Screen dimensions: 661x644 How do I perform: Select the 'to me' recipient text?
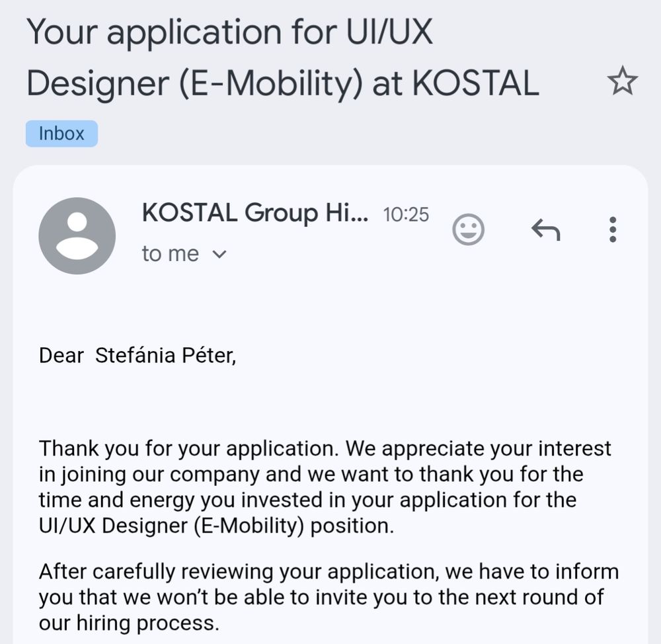171,254
